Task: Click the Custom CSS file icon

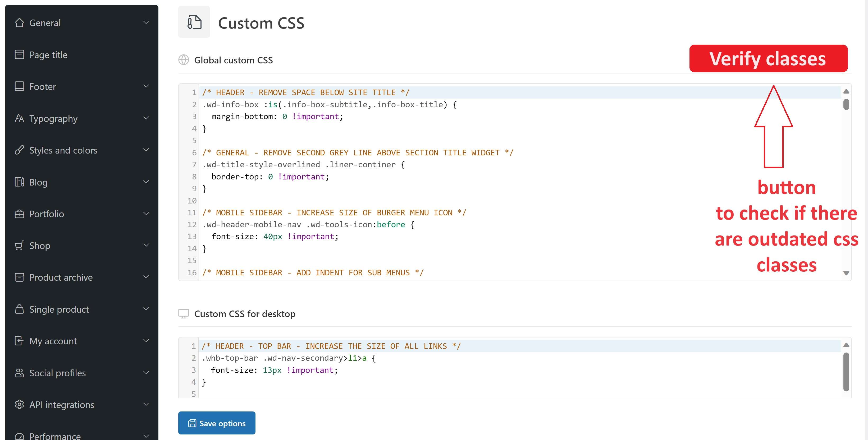Action: point(194,22)
